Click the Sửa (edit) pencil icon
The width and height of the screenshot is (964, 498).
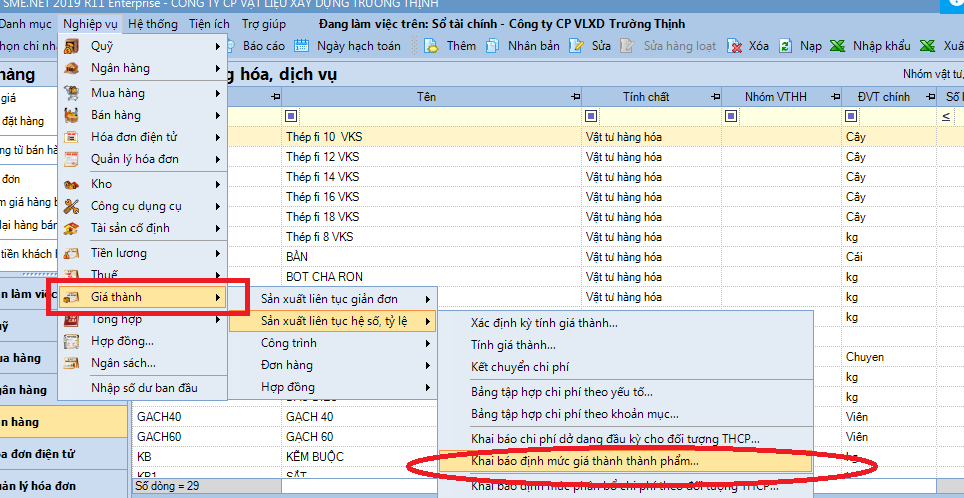[576, 45]
